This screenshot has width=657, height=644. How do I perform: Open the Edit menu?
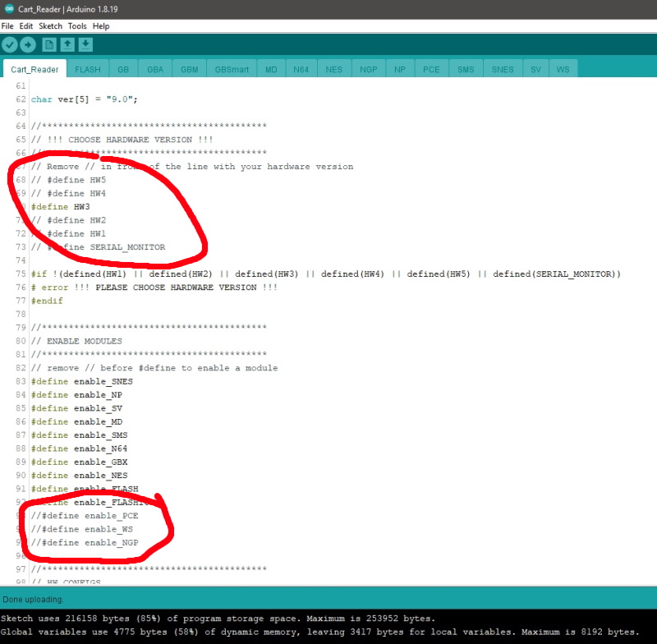pyautogui.click(x=26, y=26)
